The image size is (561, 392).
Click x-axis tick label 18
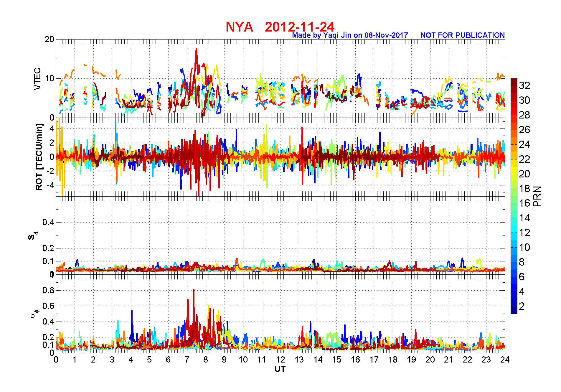(x=393, y=360)
